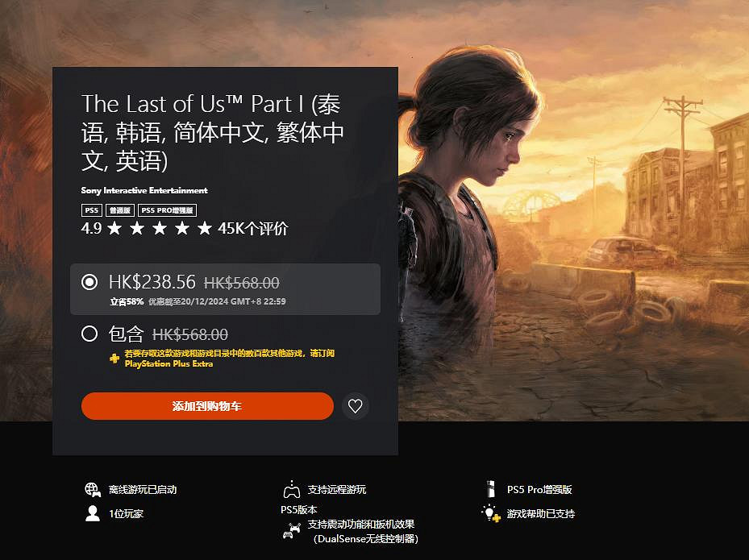The width and height of the screenshot is (749, 560).
Task: Open the PlayStation Plus Extra subscription link
Action: click(169, 363)
